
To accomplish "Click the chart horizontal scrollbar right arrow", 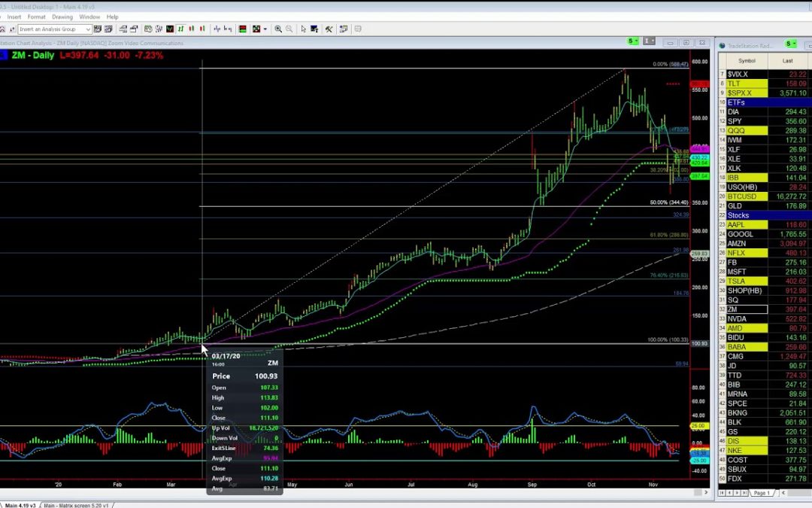I will pyautogui.click(x=706, y=492).
